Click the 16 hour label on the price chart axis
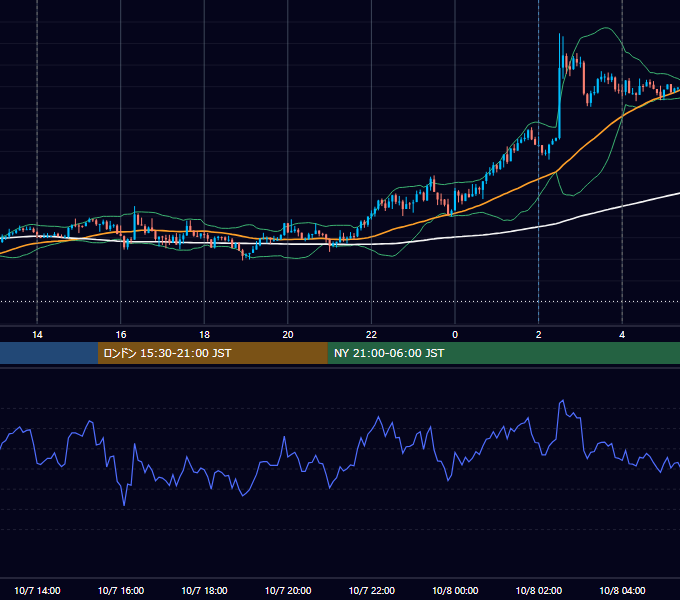This screenshot has width=680, height=600. 121,335
